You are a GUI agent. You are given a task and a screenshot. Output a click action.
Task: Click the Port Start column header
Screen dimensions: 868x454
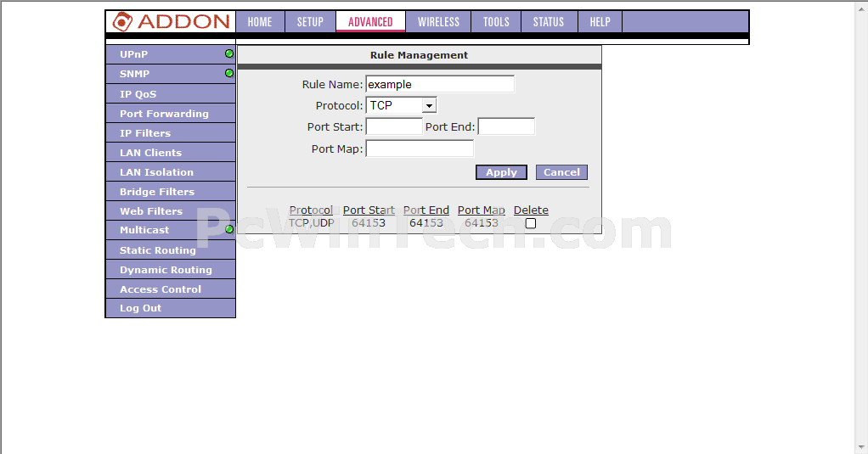point(369,210)
